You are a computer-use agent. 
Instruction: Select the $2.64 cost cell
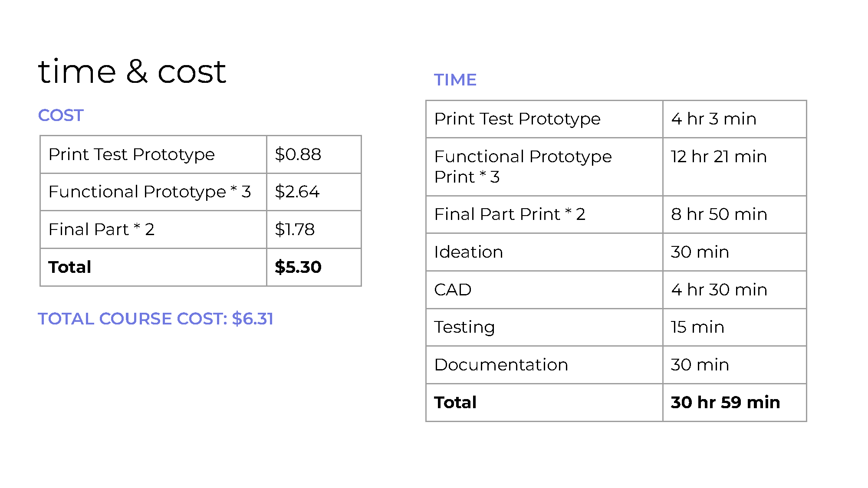(297, 192)
